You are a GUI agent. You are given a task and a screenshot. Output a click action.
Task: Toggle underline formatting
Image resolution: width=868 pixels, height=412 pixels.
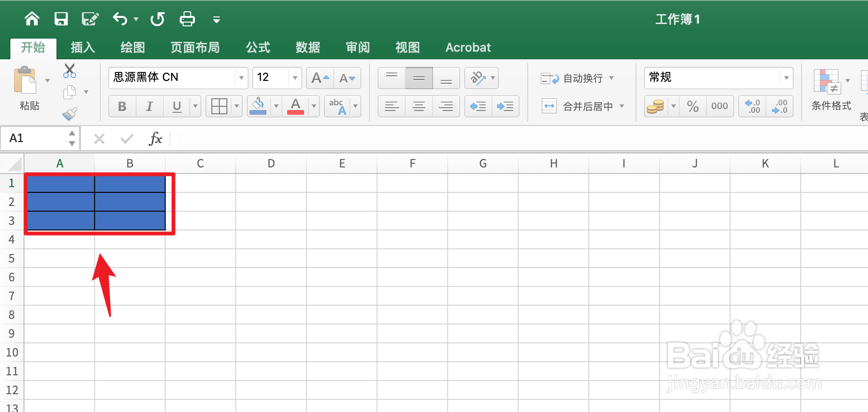pos(177,106)
